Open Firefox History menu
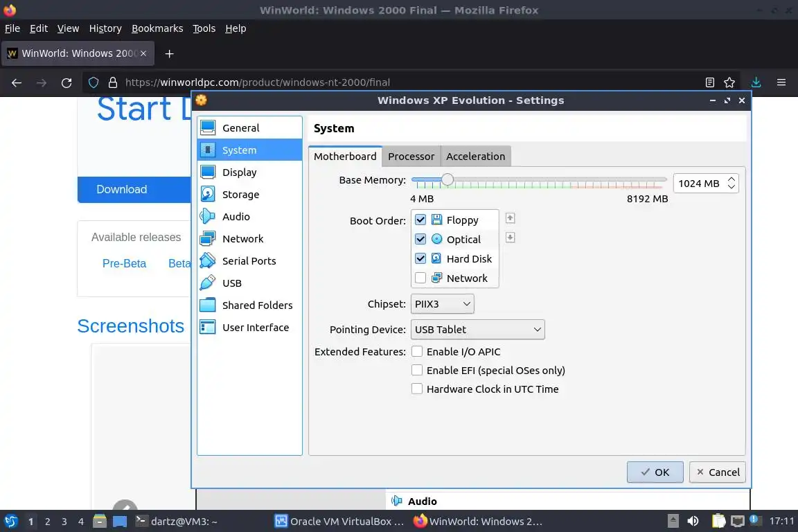The width and height of the screenshot is (798, 532). [105, 28]
